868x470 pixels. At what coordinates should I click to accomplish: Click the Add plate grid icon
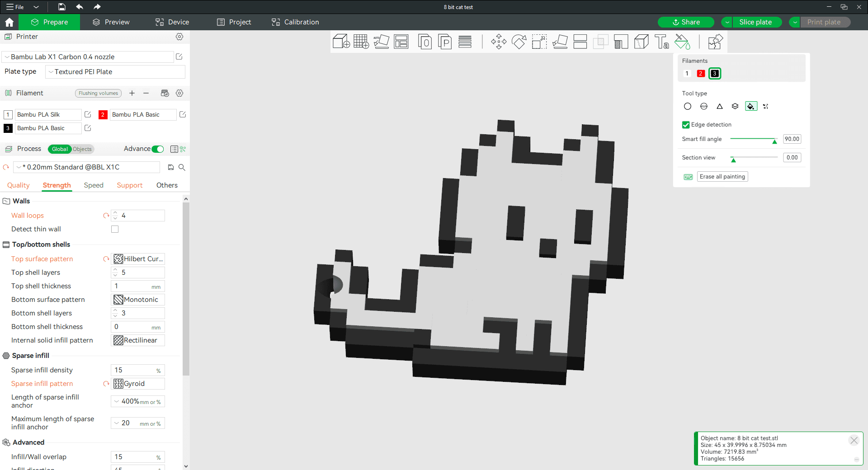(361, 42)
